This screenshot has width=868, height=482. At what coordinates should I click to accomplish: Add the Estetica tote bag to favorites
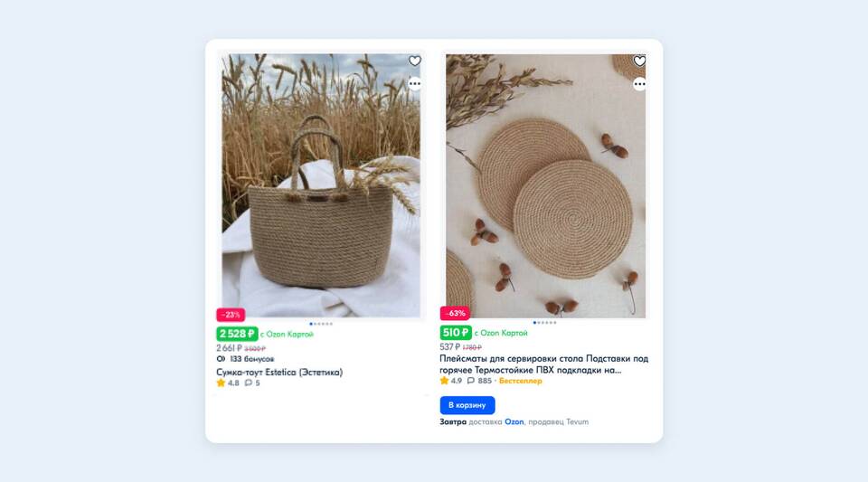coord(415,61)
